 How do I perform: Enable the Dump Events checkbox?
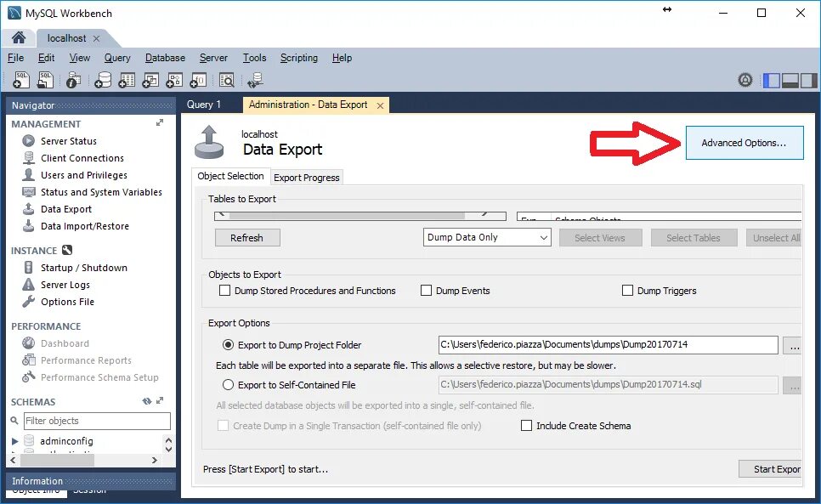pyautogui.click(x=426, y=291)
